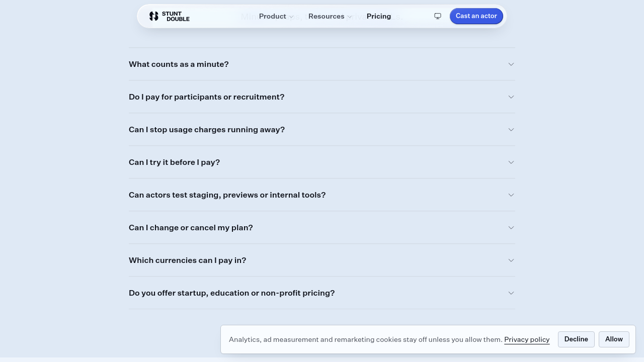Click 'Which currencies can I pay in?' text

187,260
